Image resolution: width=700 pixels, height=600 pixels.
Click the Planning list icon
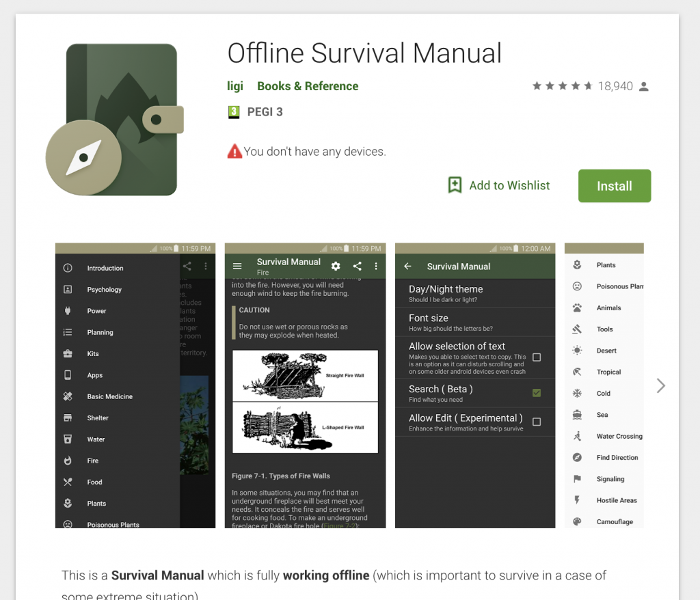pos(68,332)
